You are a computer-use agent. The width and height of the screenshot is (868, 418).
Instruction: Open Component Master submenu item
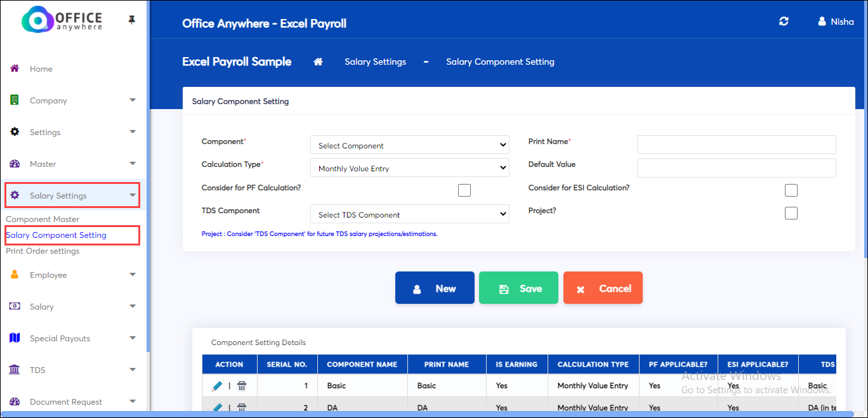43,219
